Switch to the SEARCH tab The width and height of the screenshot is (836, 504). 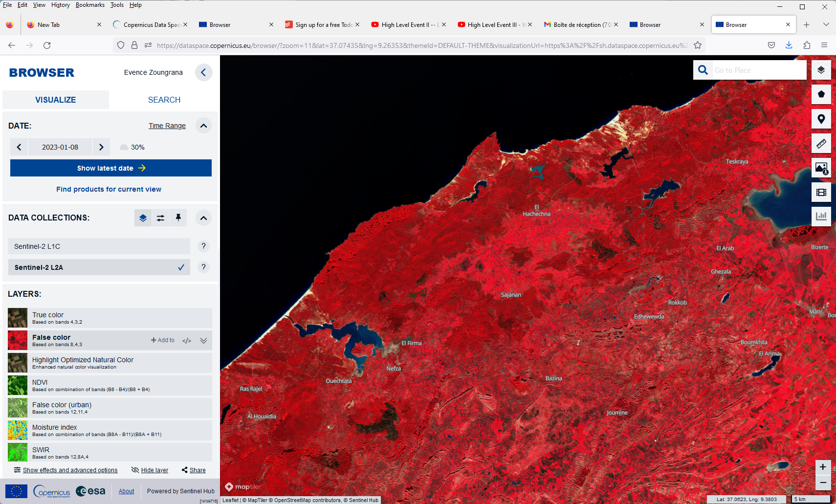(x=164, y=100)
